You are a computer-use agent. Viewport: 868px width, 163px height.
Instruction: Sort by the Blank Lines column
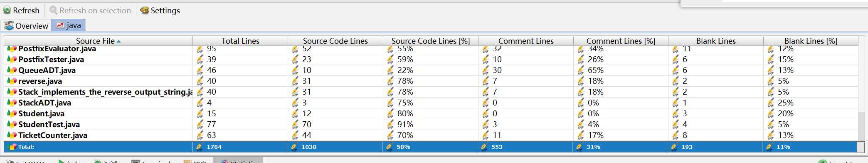[x=716, y=41]
